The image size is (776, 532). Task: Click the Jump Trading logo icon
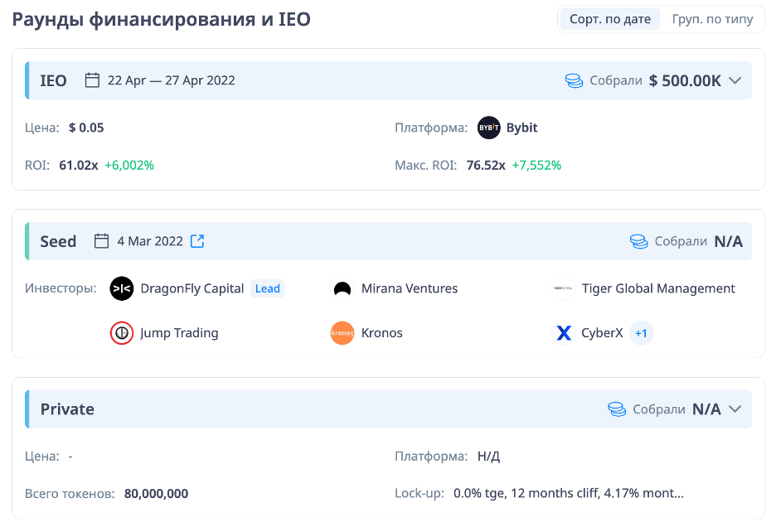coord(122,333)
